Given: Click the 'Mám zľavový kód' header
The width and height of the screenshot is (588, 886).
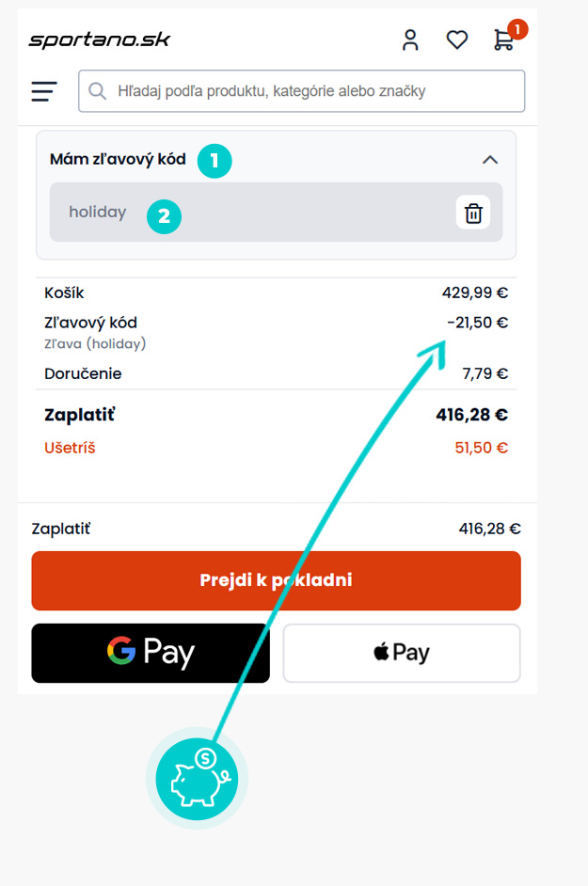Looking at the screenshot, I should click(118, 159).
